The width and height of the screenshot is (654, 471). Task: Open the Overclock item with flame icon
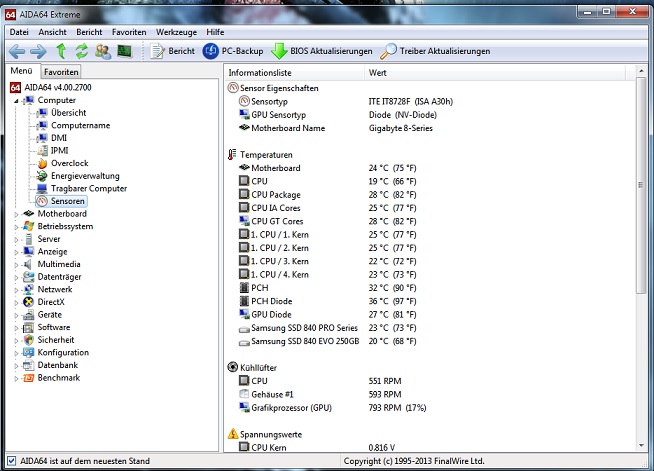point(69,163)
